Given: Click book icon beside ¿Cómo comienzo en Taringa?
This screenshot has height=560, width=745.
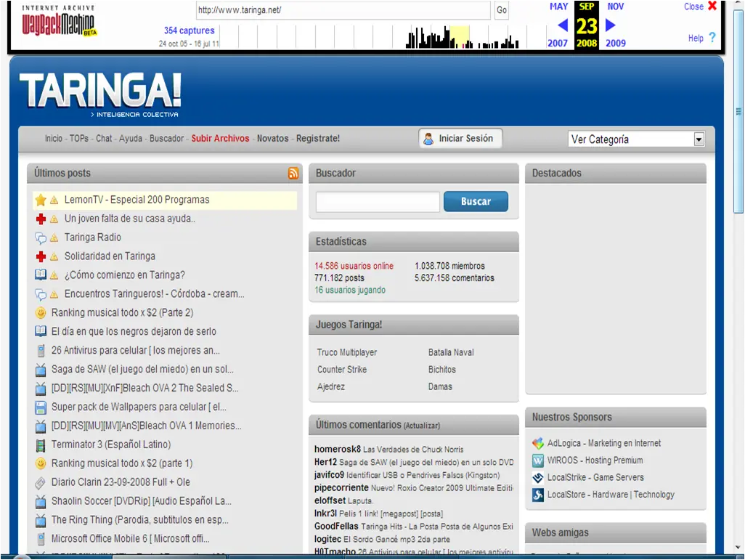Looking at the screenshot, I should pos(41,275).
